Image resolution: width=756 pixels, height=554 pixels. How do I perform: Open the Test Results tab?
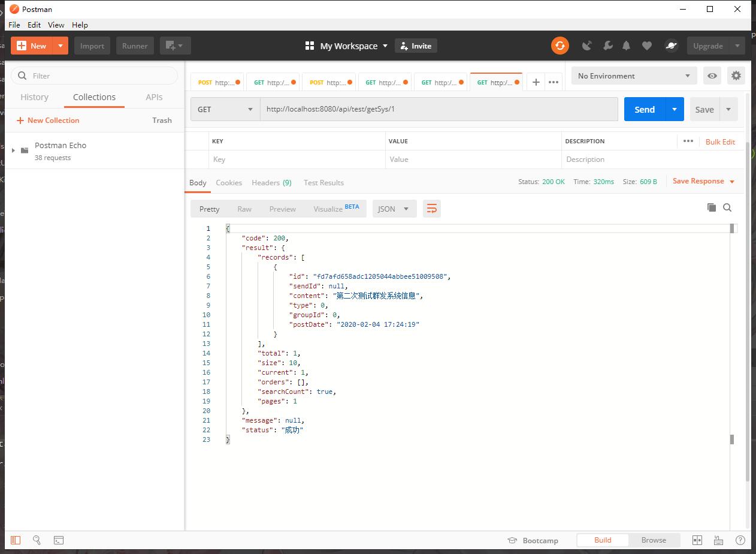(323, 182)
